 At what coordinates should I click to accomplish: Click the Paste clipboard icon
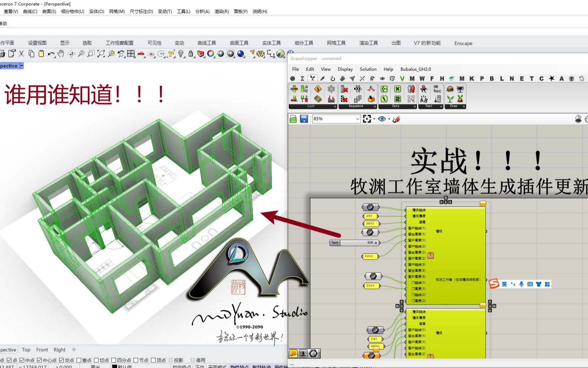point(41,54)
